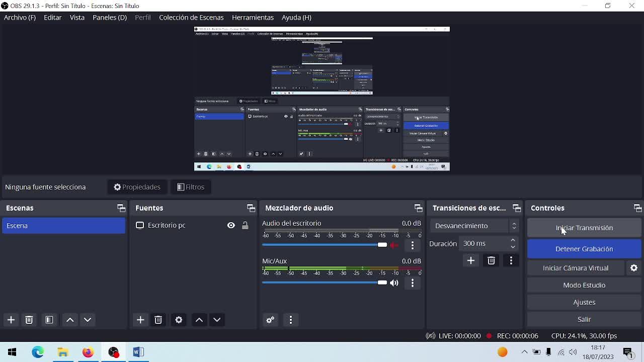
Task: Open system volume tray icon
Action: 573,352
